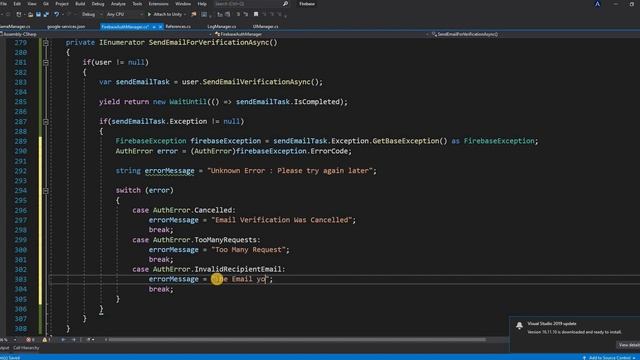The height and width of the screenshot is (360, 640).
Task: Open the Attach to Unity dropdown arrow
Action: pyautogui.click(x=185, y=14)
